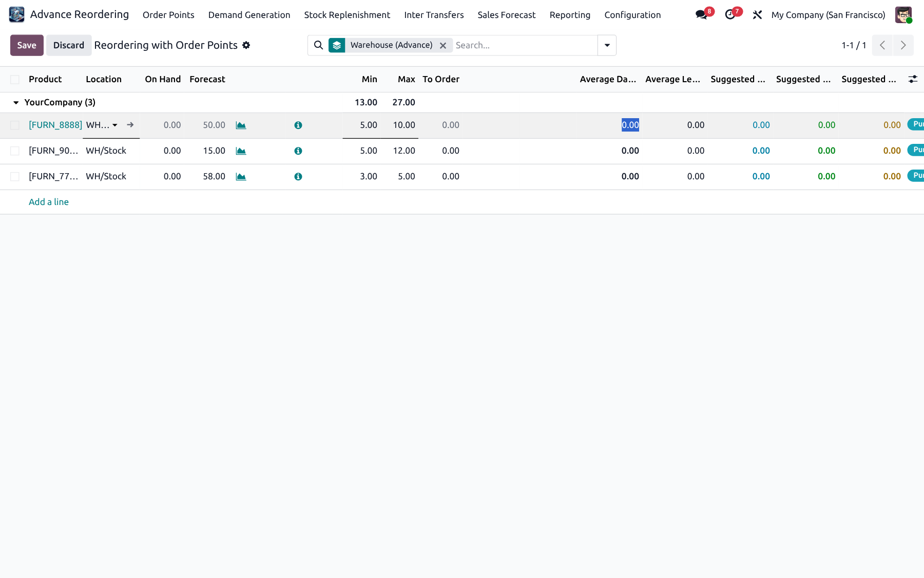Click the pager text 1-1 / 1

point(854,45)
